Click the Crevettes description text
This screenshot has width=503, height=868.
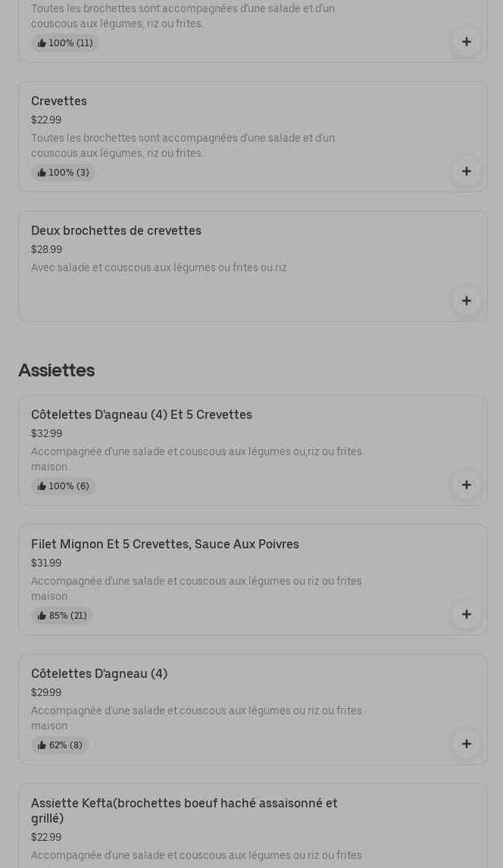click(183, 145)
